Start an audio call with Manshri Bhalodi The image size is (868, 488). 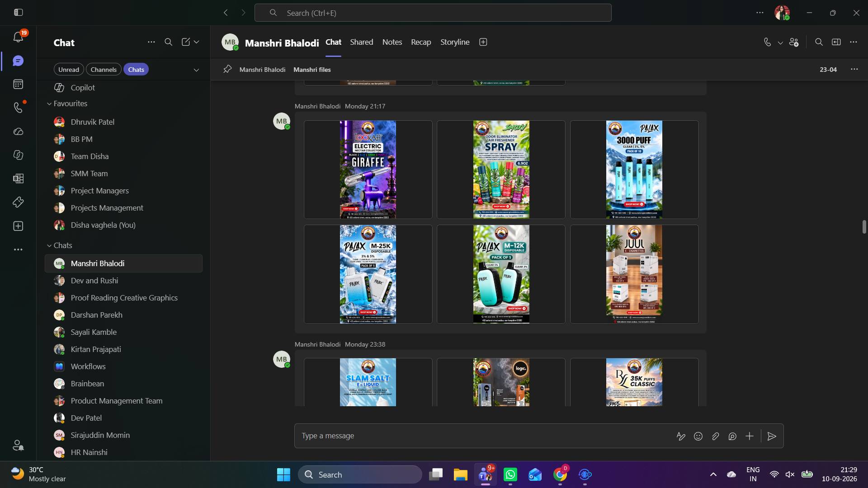pos(767,42)
